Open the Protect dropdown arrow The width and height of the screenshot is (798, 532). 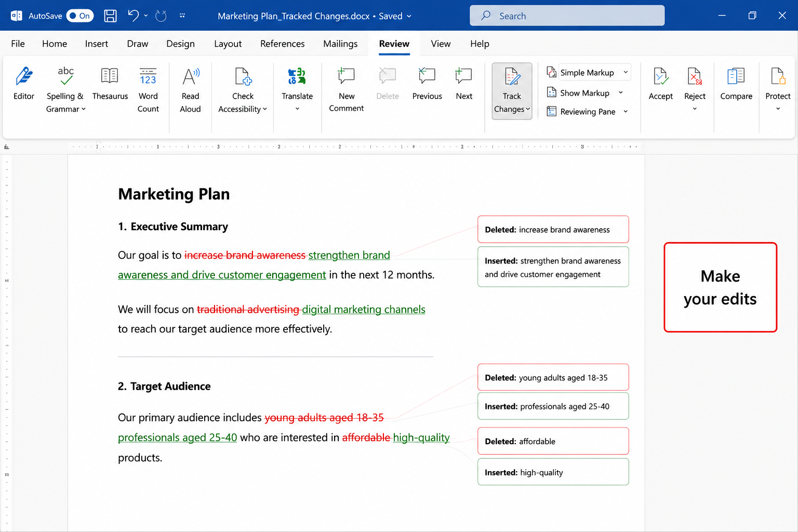[778, 109]
